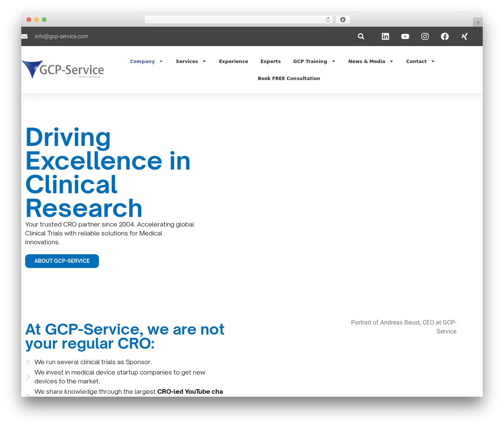Click the envelope email icon
504x427 pixels.
click(24, 36)
